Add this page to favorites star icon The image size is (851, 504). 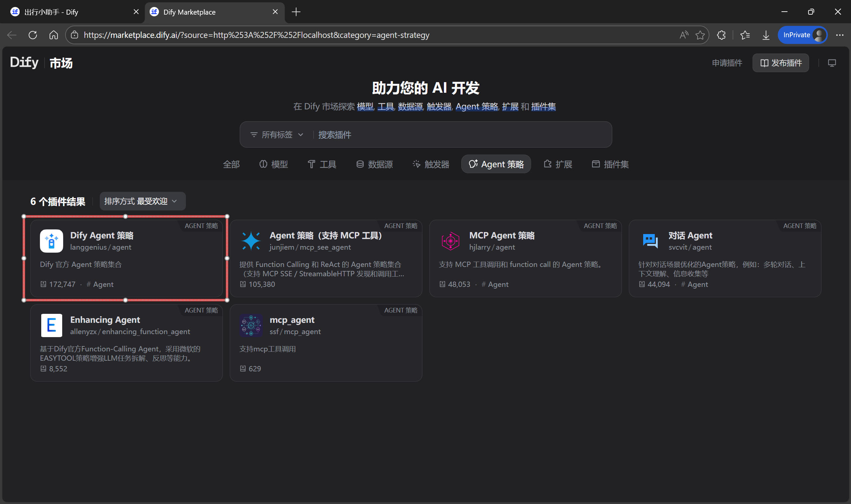pyautogui.click(x=700, y=35)
